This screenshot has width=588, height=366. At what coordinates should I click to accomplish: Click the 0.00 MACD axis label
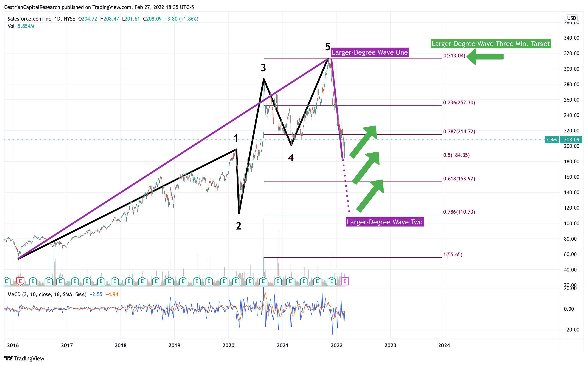(x=569, y=309)
